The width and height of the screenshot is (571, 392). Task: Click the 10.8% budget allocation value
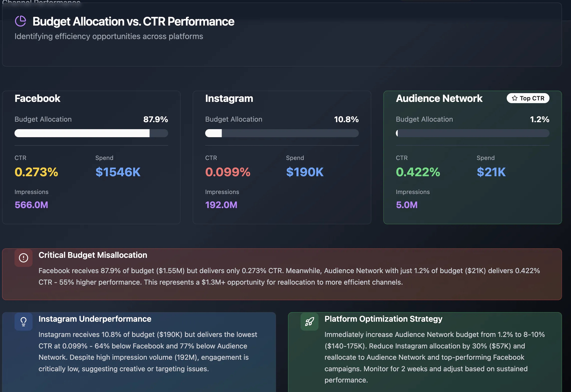tap(346, 119)
